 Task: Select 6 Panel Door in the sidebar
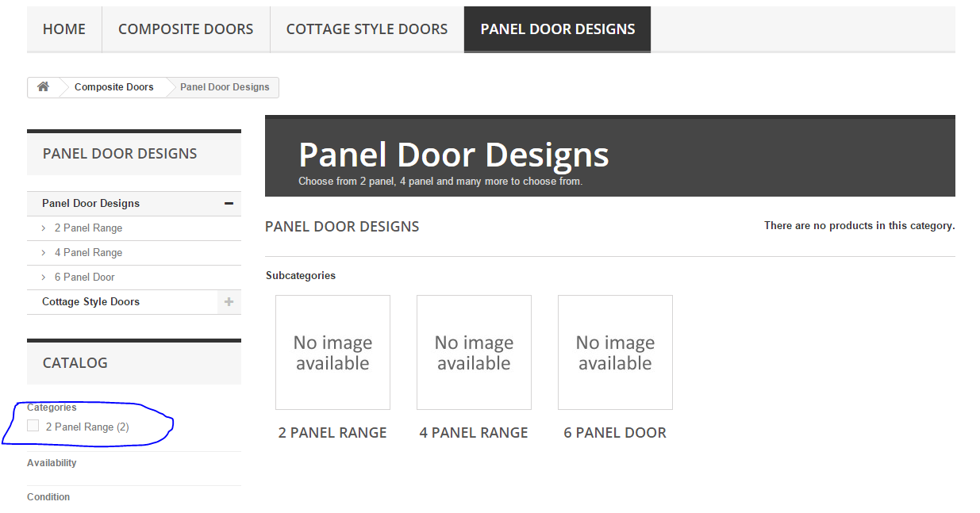click(x=85, y=277)
